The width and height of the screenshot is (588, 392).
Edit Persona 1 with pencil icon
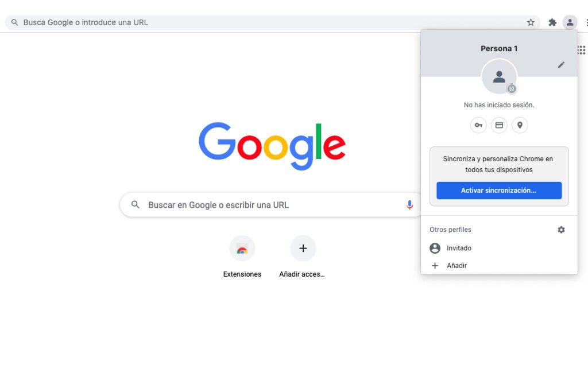[561, 65]
